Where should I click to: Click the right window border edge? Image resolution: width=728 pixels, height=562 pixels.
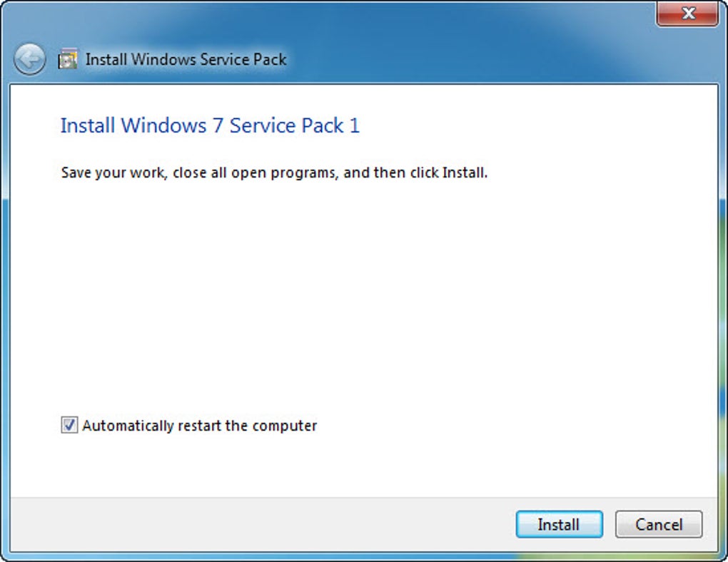click(723, 300)
